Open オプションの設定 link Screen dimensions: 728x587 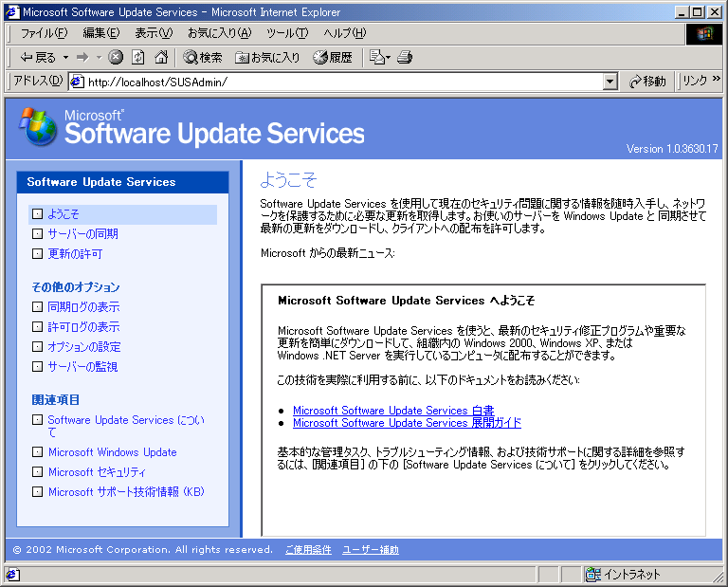[84, 347]
